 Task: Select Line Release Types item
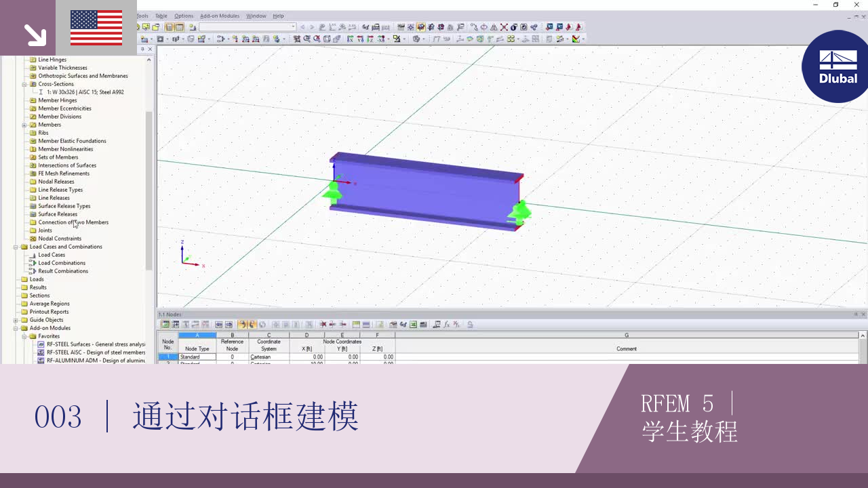[x=60, y=190]
